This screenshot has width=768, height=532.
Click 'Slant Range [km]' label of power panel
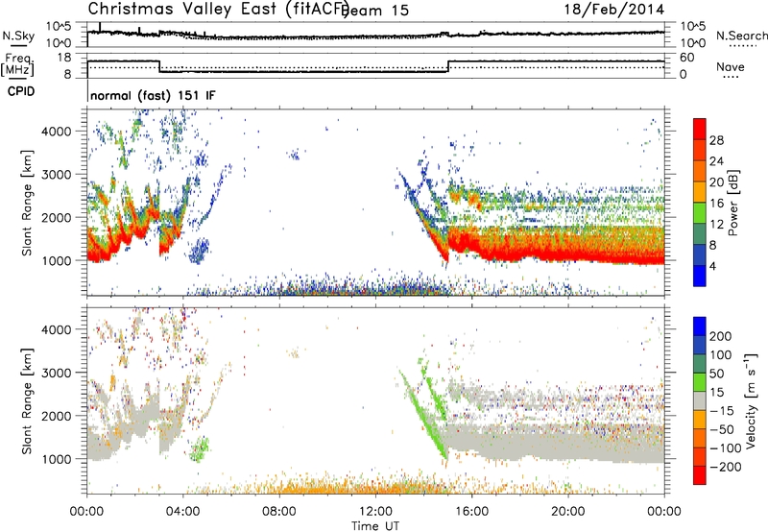point(27,203)
